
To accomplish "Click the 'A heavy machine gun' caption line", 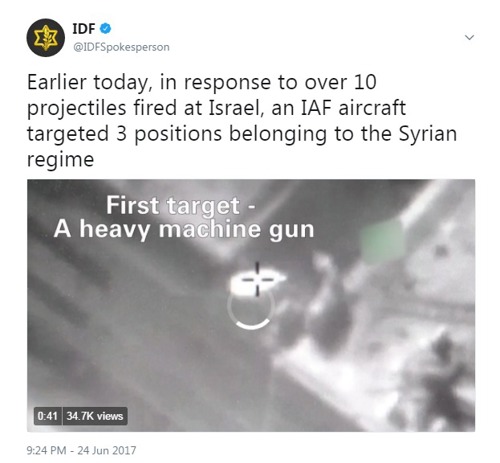I will (184, 229).
